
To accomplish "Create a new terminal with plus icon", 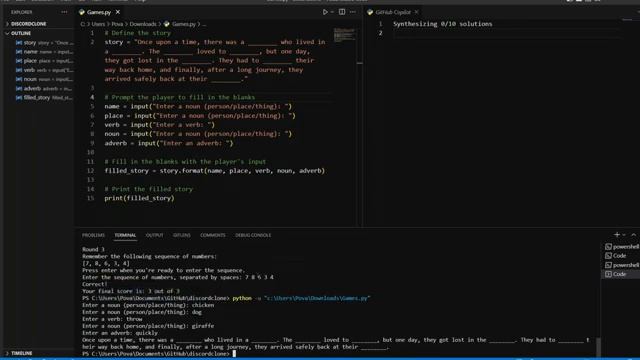I will coord(617,235).
